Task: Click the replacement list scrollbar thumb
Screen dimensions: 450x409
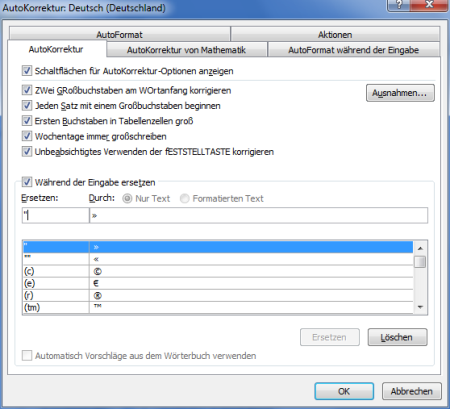Action: pyautogui.click(x=420, y=262)
